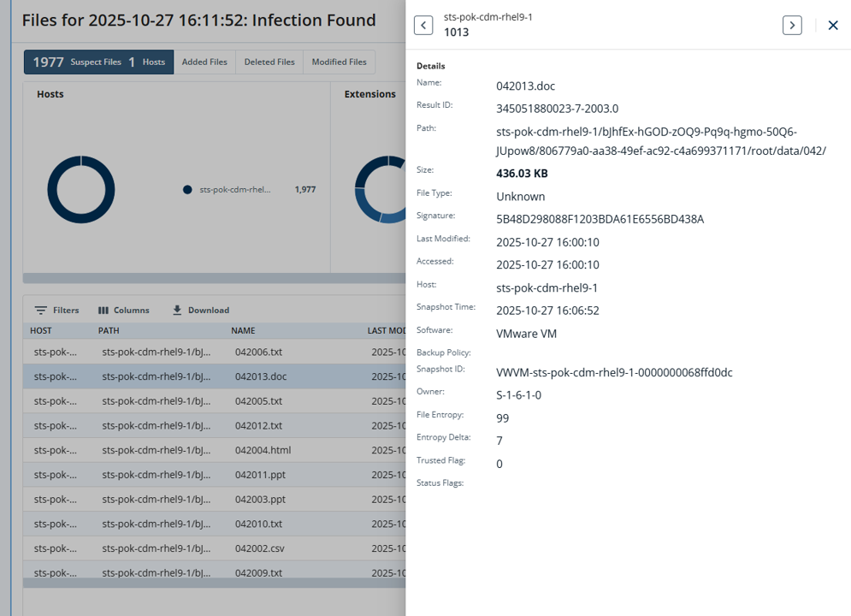This screenshot has width=851, height=616.
Task: Select the 042006.txt file row
Action: [x=215, y=352]
